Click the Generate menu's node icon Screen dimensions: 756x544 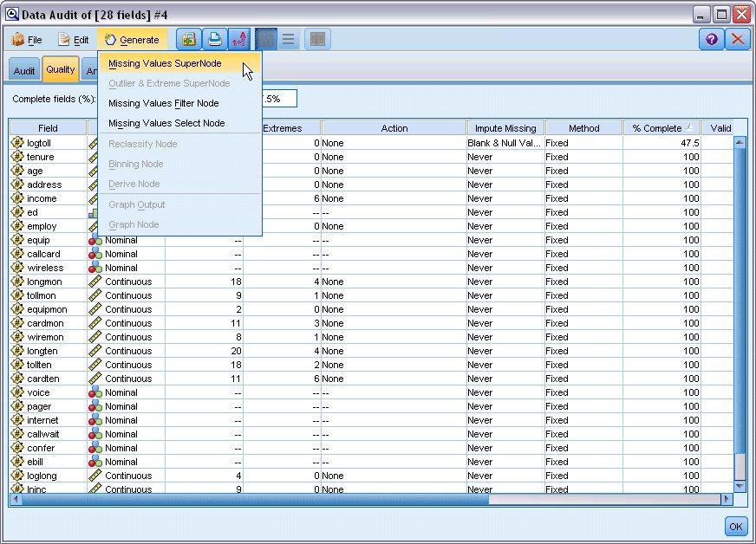(x=110, y=40)
